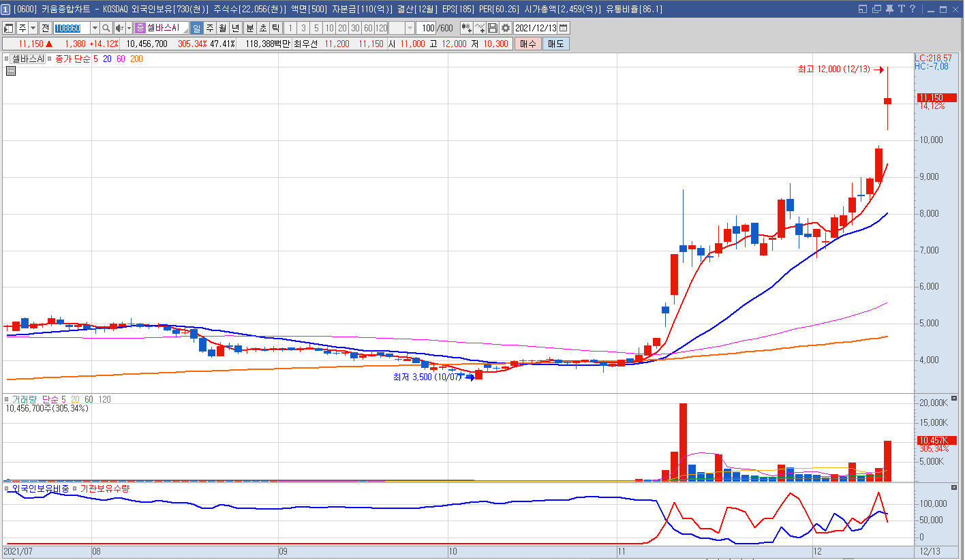Click the blue 20 moving average label
The image size is (965, 560).
click(108, 59)
